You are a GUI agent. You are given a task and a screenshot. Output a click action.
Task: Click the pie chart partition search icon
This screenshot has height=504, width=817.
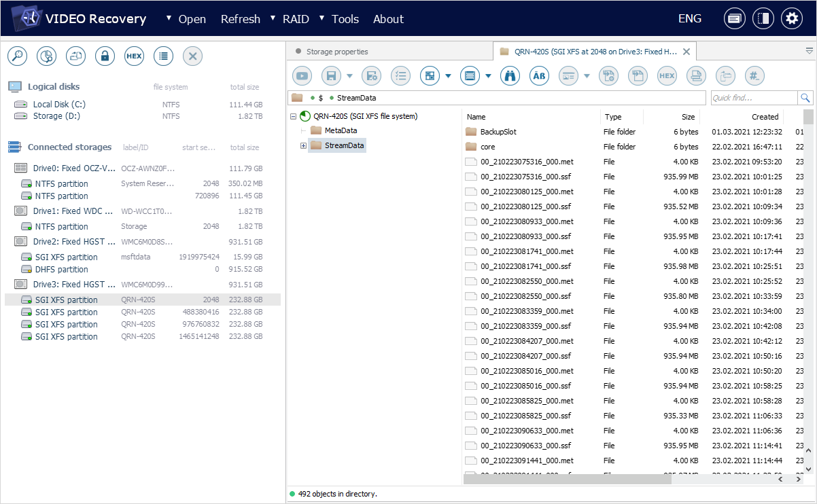[46, 56]
